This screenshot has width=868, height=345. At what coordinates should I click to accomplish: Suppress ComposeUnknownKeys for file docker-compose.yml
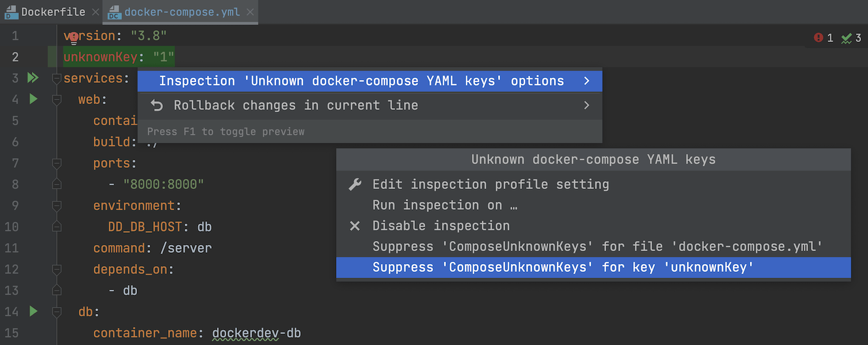click(x=597, y=247)
